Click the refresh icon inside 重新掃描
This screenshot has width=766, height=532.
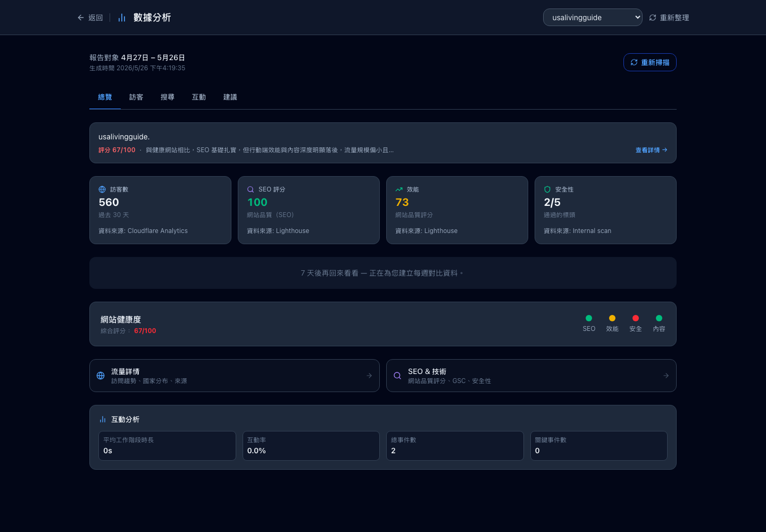click(x=634, y=62)
